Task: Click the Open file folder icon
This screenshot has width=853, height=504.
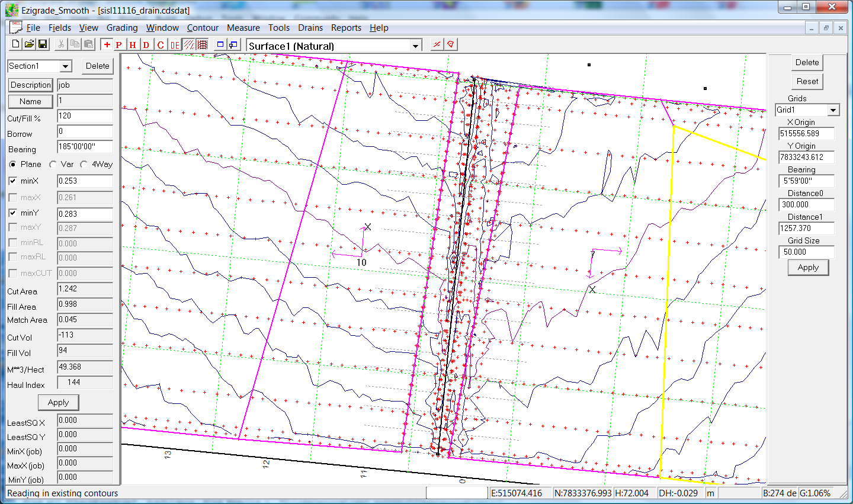Action: (x=29, y=44)
